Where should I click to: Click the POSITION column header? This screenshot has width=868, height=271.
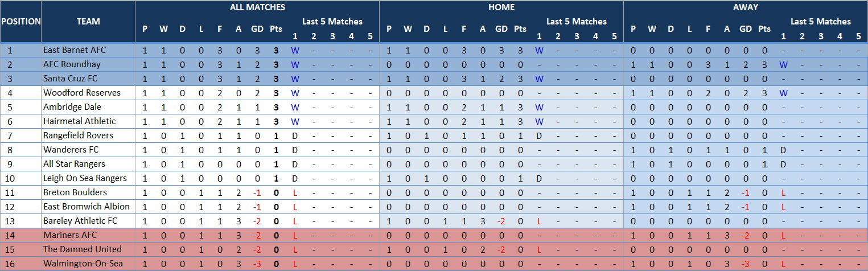[20, 22]
